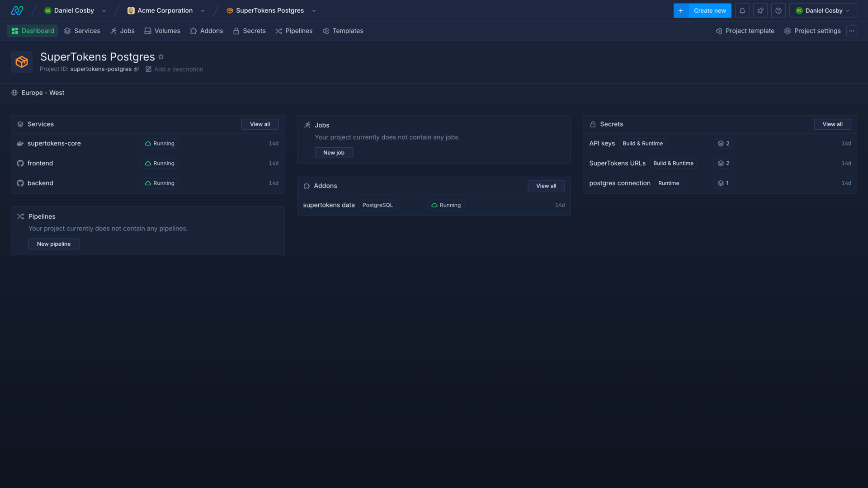Click the PostgreSQL tag on addon

(377, 205)
